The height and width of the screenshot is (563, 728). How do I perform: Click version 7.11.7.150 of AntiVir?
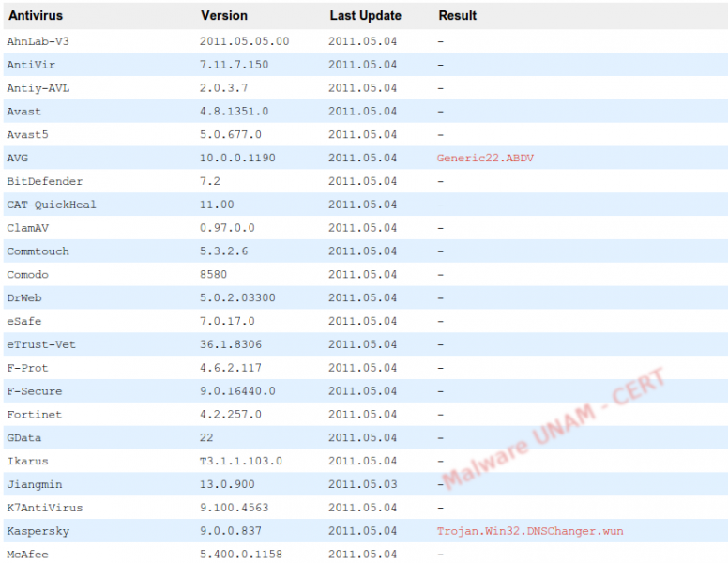(x=234, y=65)
